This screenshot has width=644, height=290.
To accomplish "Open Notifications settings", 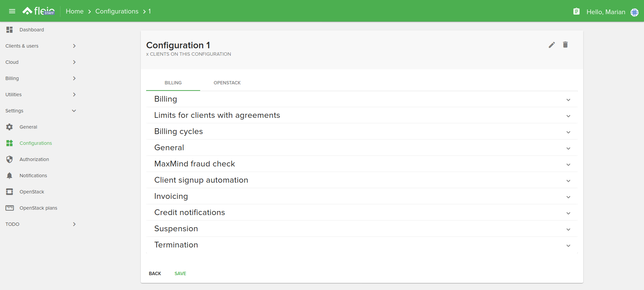I will [x=33, y=176].
